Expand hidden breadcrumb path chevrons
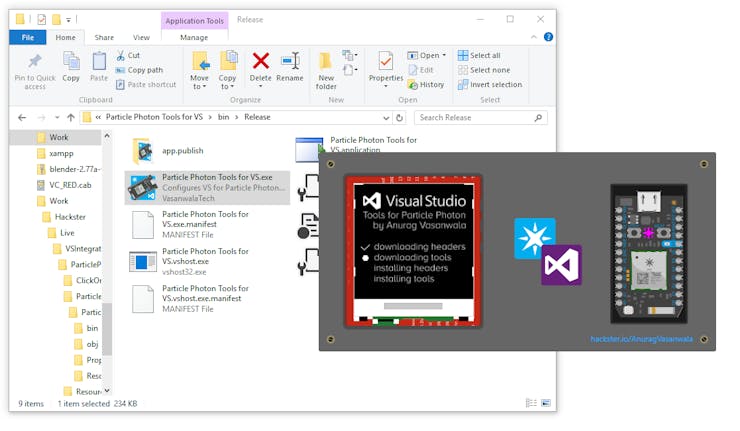Image resolution: width=740 pixels, height=431 pixels. [x=98, y=118]
